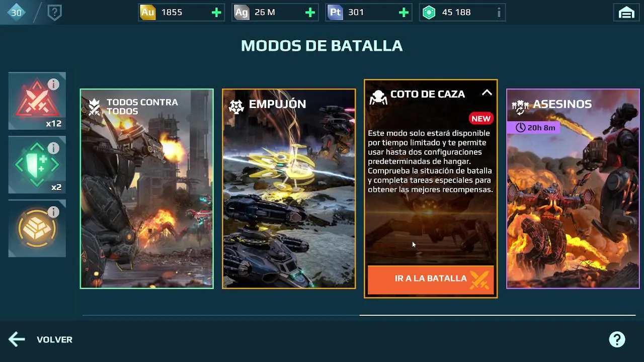644x362 pixels.
Task: Add more gold with the Au plus icon
Action: coord(216,13)
